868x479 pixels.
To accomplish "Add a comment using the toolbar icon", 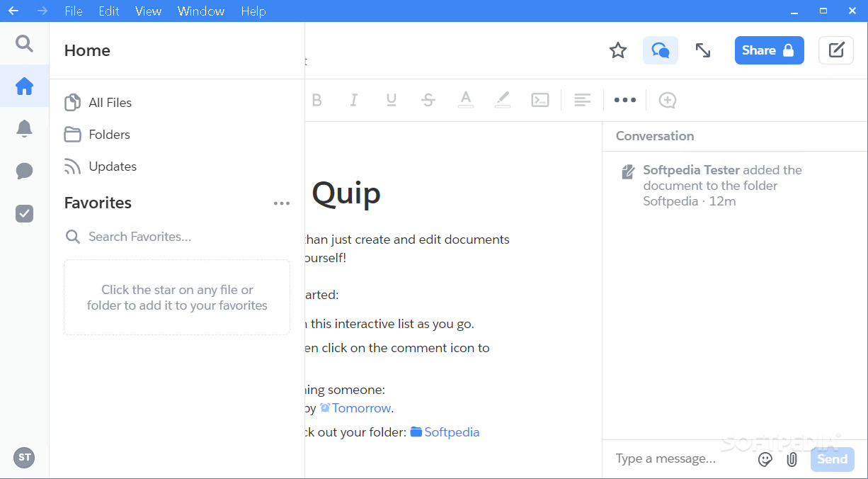I will (x=667, y=101).
